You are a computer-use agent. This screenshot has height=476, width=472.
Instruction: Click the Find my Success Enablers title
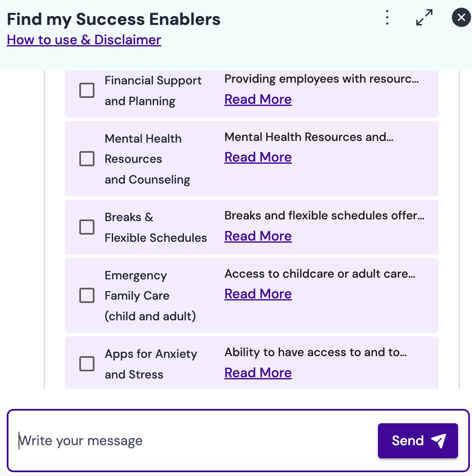pyautogui.click(x=113, y=19)
